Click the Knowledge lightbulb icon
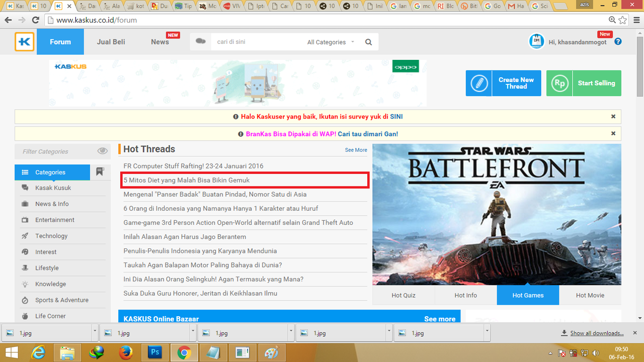 click(25, 284)
